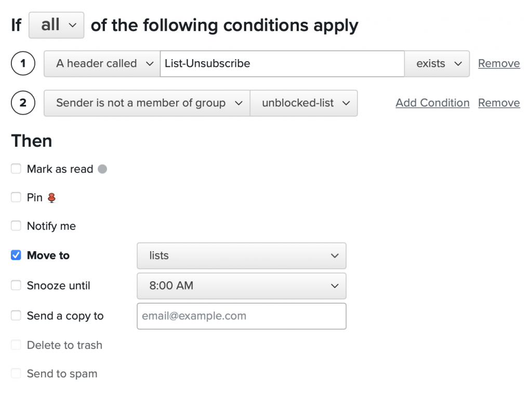Toggle the Send a copy to checkbox

click(x=16, y=316)
